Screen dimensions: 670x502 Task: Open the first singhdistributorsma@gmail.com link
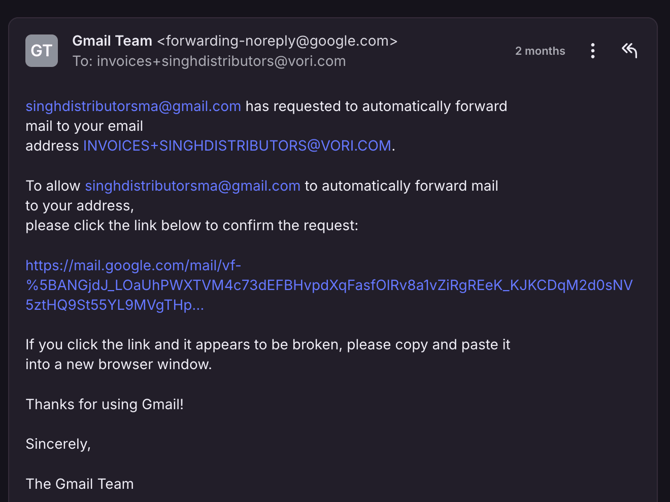pos(133,106)
